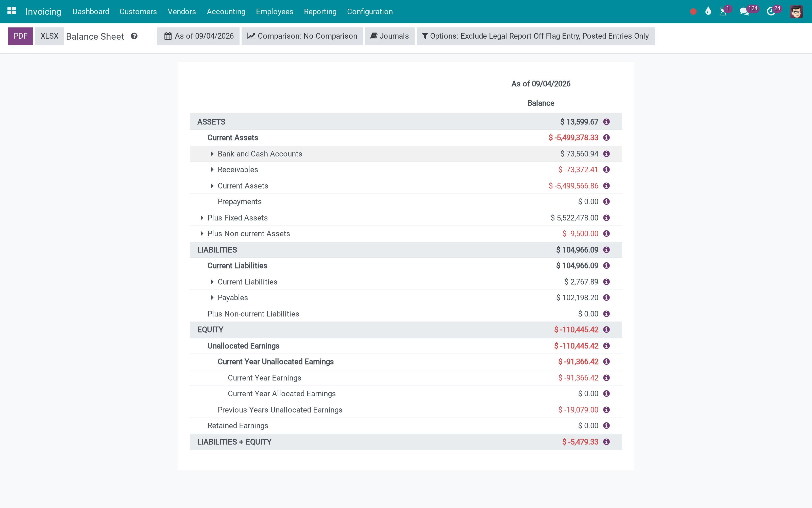Open the As of 09/04/2026 date filter
This screenshot has width=812, height=508.
click(198, 36)
